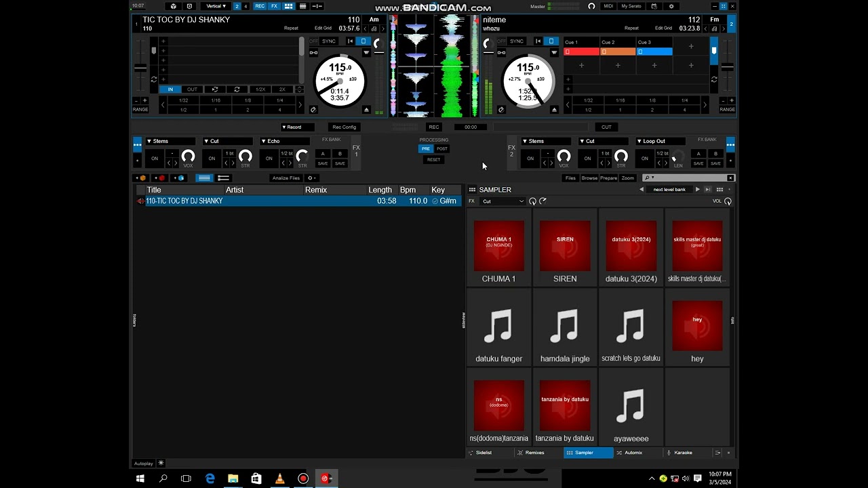This screenshot has height=488, width=868.
Task: Open Rec Config
Action: (x=344, y=127)
